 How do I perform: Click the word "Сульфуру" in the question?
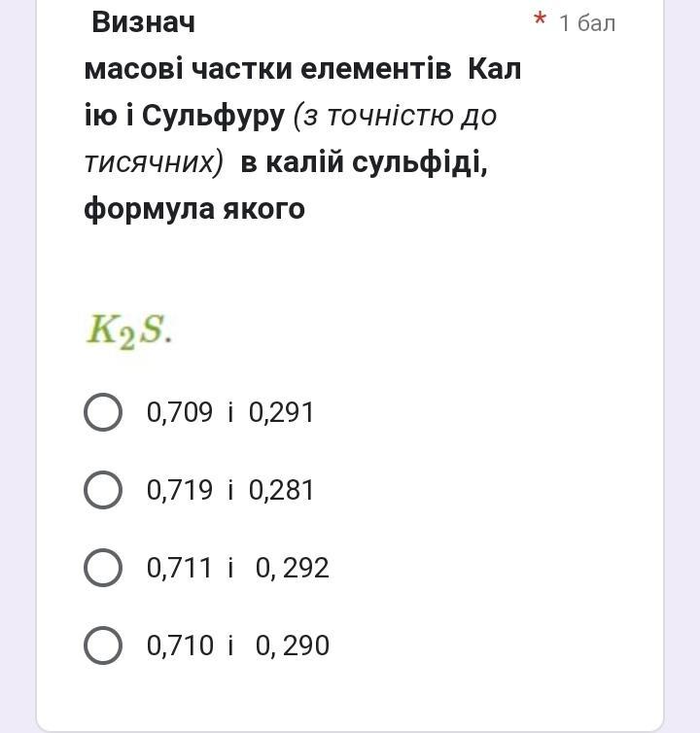tap(213, 116)
